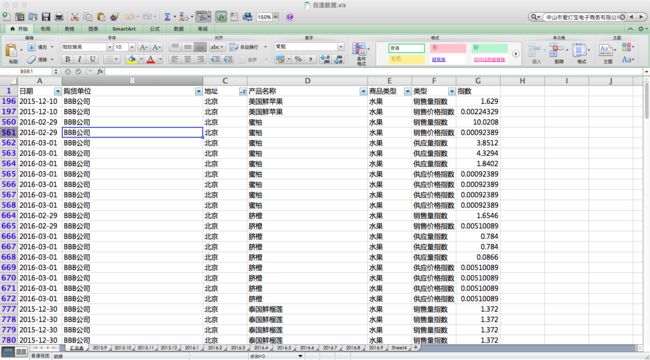
Task: Open the 购货单位 column filter dropdown
Action: pyautogui.click(x=199, y=91)
